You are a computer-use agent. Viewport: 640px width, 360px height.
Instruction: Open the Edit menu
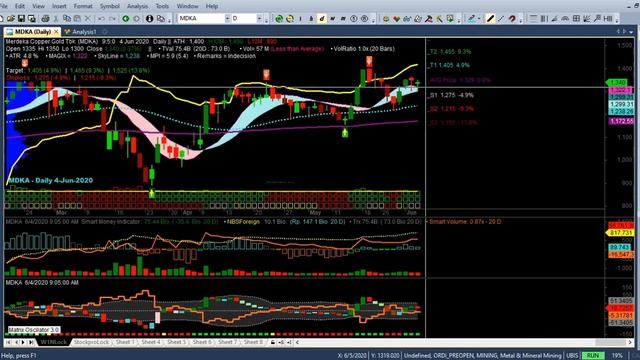coord(20,6)
